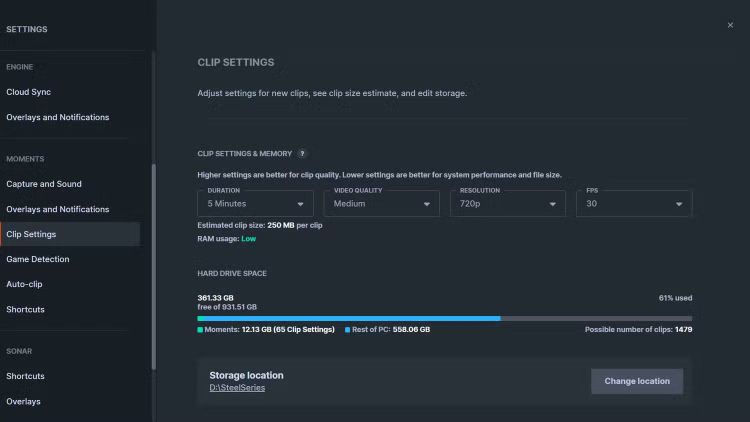Open the Resolution dropdown showing 720p
The height and width of the screenshot is (422, 750).
[x=507, y=203]
